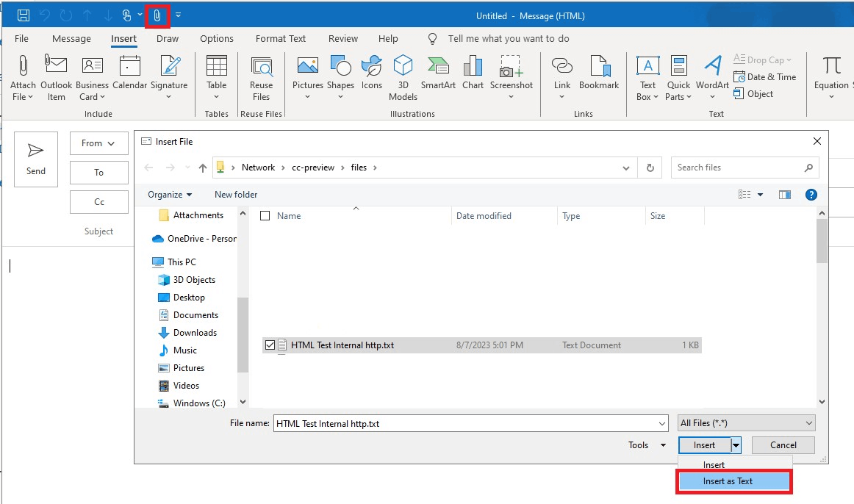Open the Pictures insert menu
The image size is (854, 504).
(x=308, y=78)
